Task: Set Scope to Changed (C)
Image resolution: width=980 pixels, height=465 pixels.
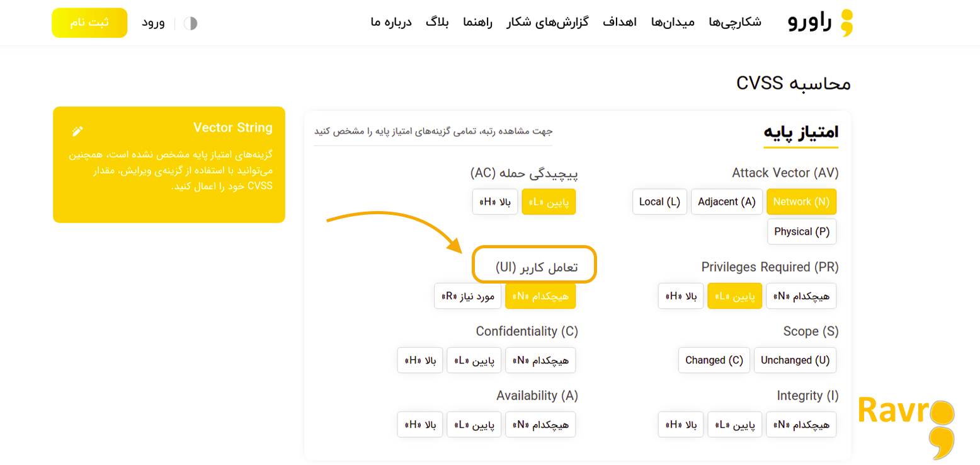Action: pyautogui.click(x=714, y=360)
